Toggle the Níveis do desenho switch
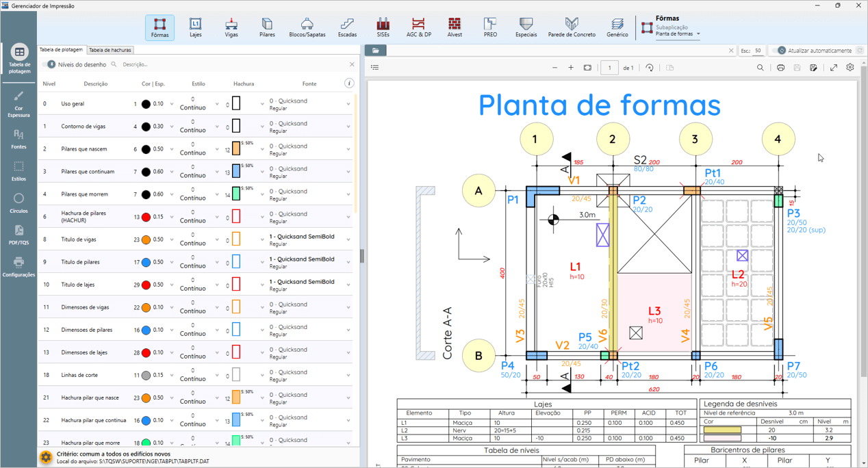 tap(49, 64)
